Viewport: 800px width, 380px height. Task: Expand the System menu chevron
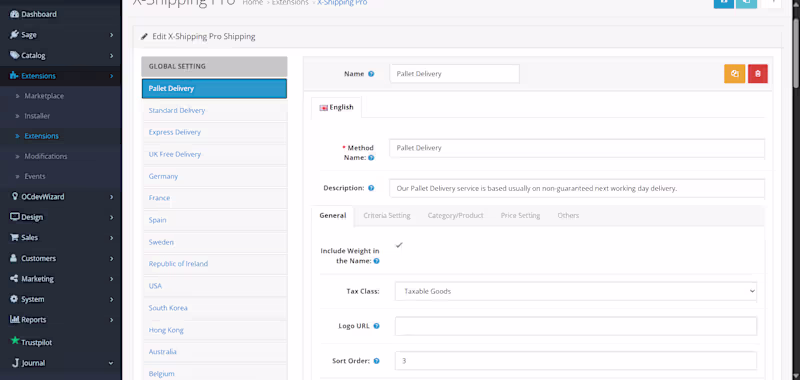(111, 299)
